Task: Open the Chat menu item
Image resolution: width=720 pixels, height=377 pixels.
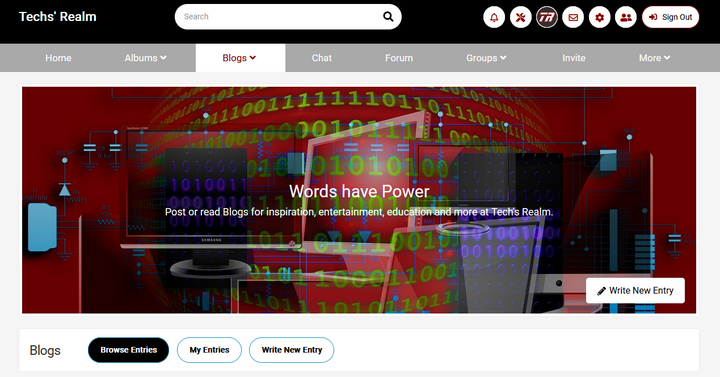Action: (x=321, y=58)
